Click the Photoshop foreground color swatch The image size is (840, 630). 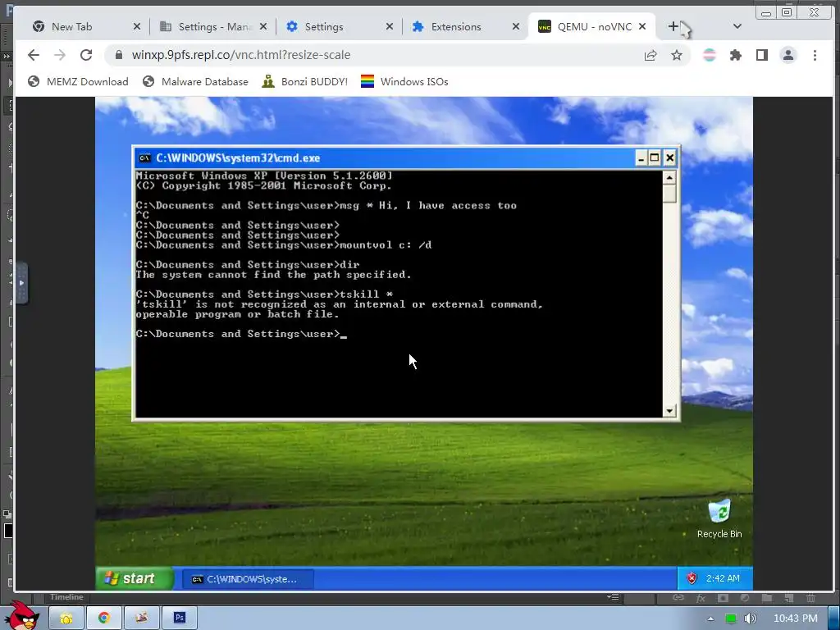click(8, 531)
